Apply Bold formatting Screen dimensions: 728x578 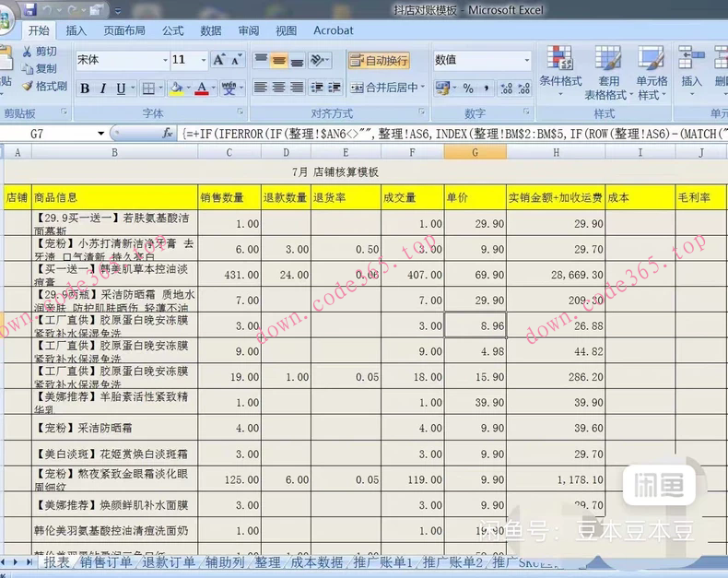click(x=85, y=88)
